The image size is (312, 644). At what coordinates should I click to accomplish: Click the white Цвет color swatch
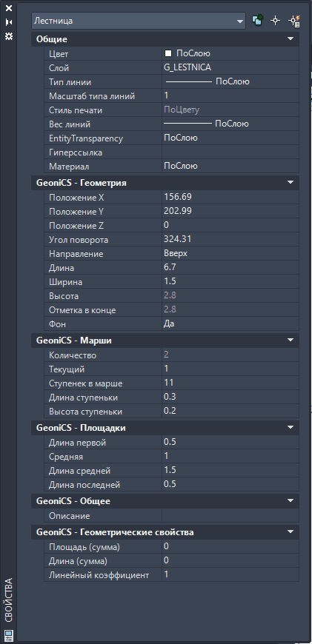click(x=167, y=53)
